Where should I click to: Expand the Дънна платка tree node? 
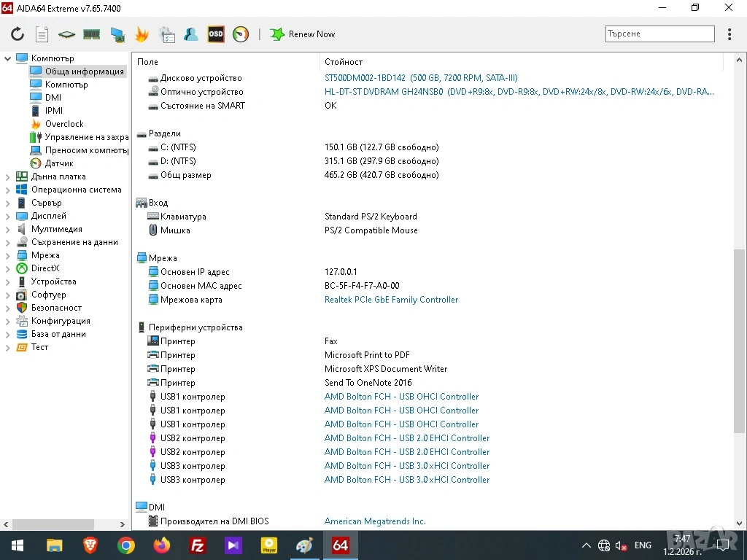point(8,176)
